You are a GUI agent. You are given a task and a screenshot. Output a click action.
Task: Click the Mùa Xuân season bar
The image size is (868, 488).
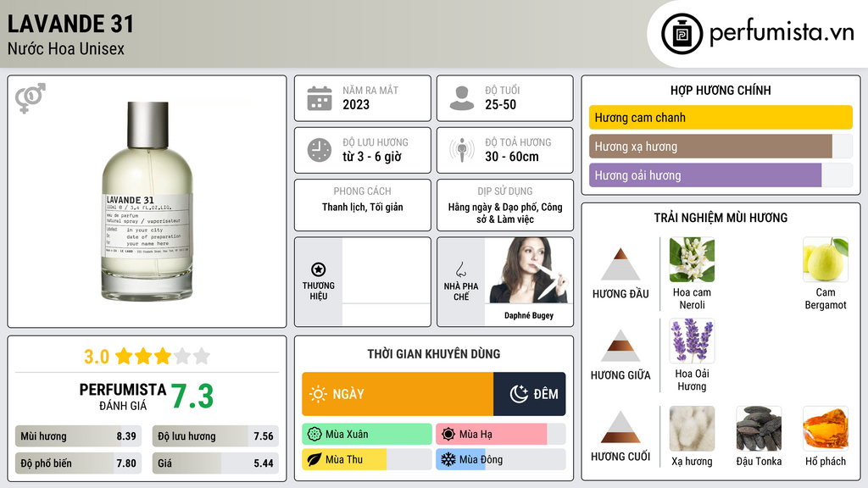(x=367, y=434)
